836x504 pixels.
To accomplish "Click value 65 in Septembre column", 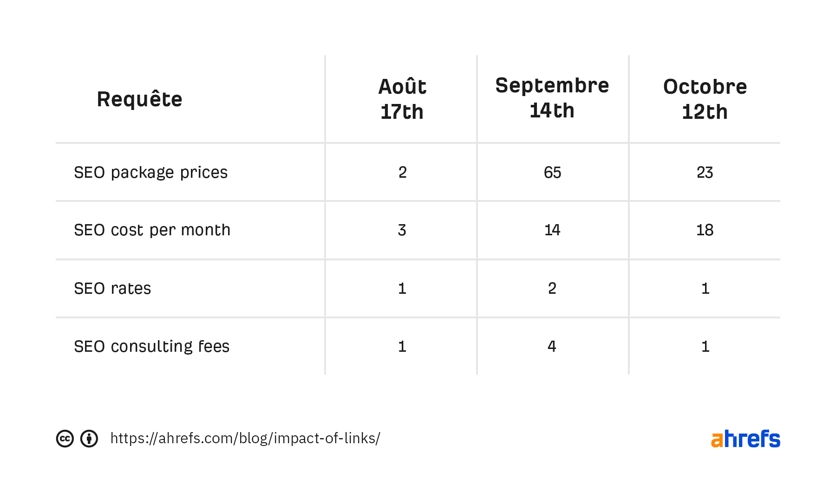I will tap(552, 173).
